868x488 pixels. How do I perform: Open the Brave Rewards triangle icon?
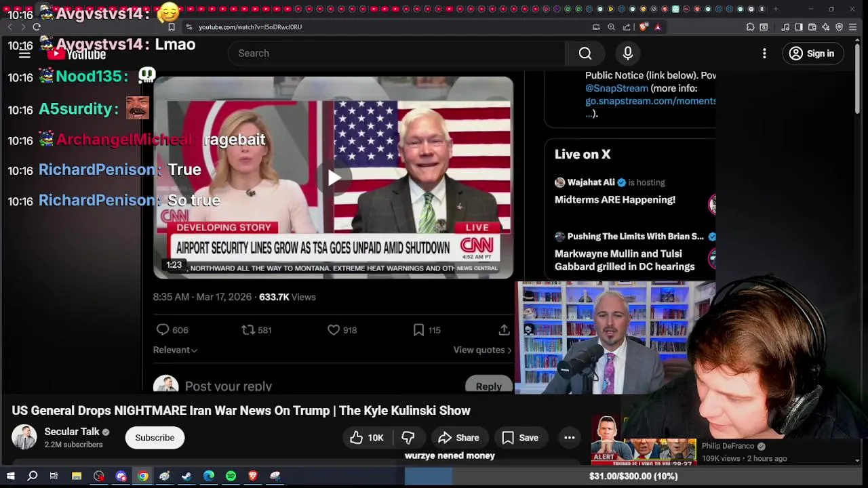(x=658, y=27)
